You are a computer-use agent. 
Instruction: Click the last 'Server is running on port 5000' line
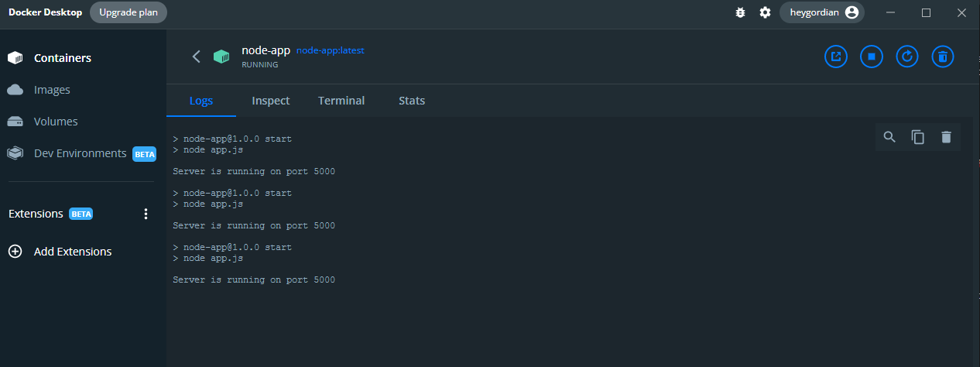[x=254, y=280]
